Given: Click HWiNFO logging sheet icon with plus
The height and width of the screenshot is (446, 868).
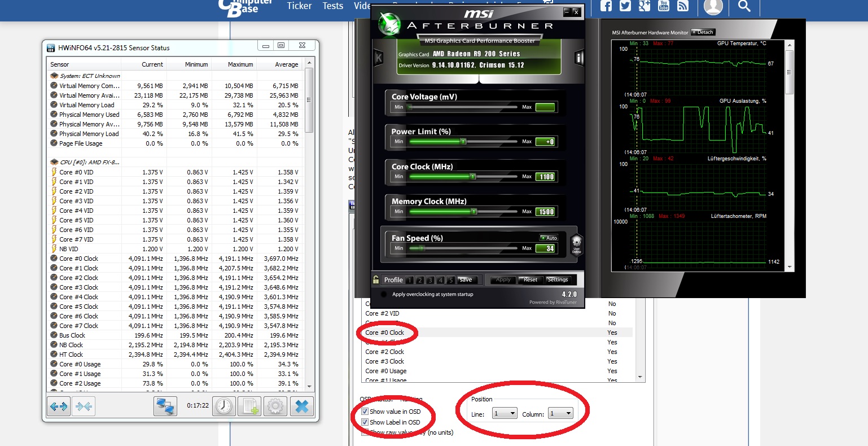Looking at the screenshot, I should tap(249, 406).
